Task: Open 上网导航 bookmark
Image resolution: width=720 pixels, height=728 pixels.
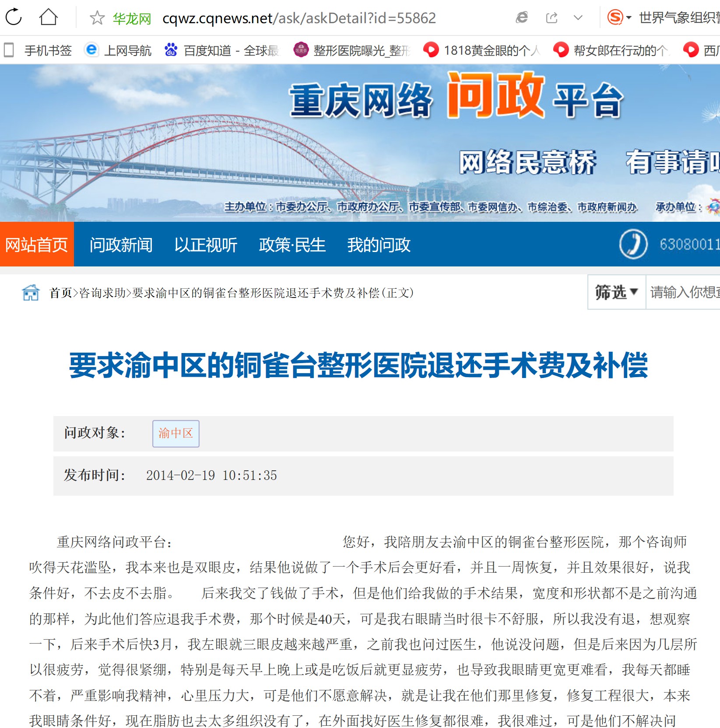Action: 118,50
